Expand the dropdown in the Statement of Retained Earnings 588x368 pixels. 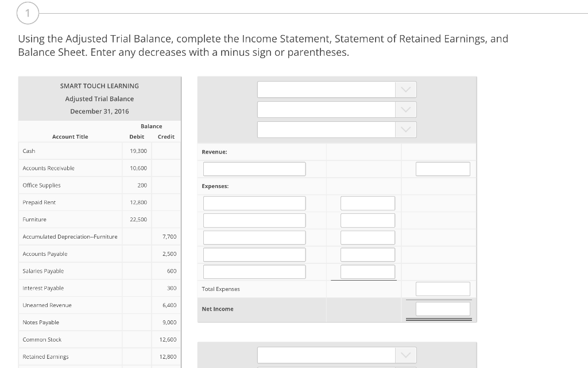(x=336, y=355)
